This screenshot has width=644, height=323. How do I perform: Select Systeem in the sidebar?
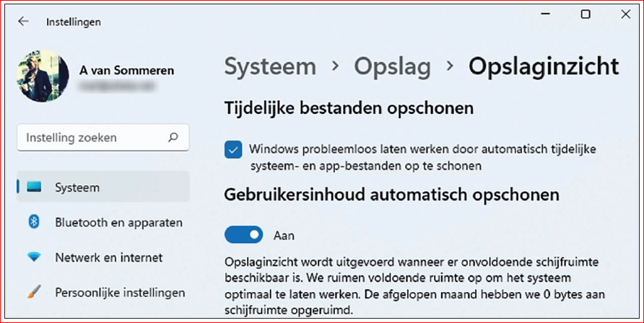103,187
